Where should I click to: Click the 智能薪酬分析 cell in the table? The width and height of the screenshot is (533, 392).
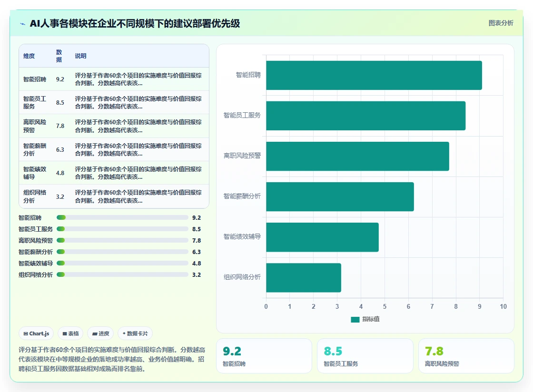pos(35,149)
